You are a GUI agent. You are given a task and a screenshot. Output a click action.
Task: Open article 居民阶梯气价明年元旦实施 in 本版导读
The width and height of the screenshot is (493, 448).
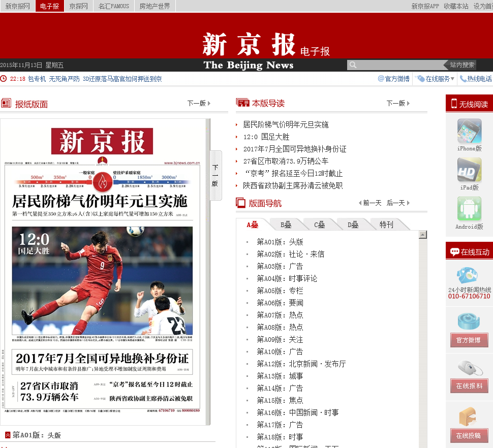(x=286, y=125)
